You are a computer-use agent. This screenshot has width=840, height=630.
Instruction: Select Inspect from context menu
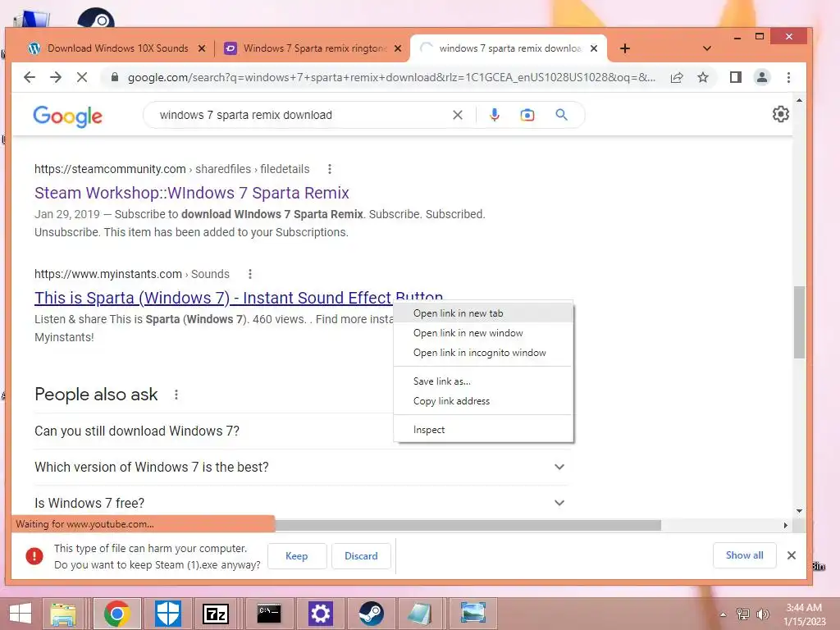(483, 430)
